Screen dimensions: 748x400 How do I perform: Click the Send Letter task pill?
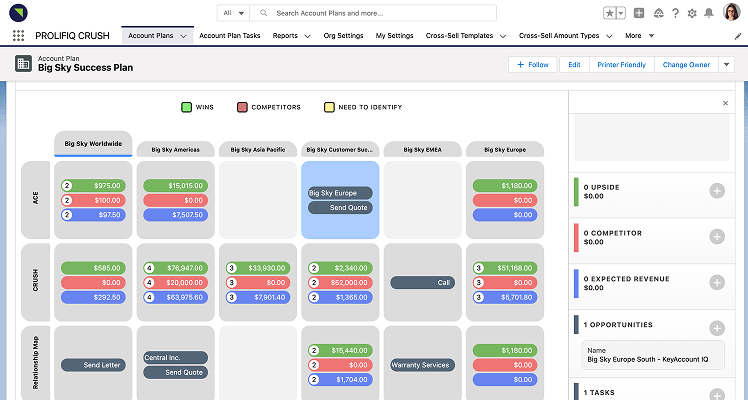(93, 365)
